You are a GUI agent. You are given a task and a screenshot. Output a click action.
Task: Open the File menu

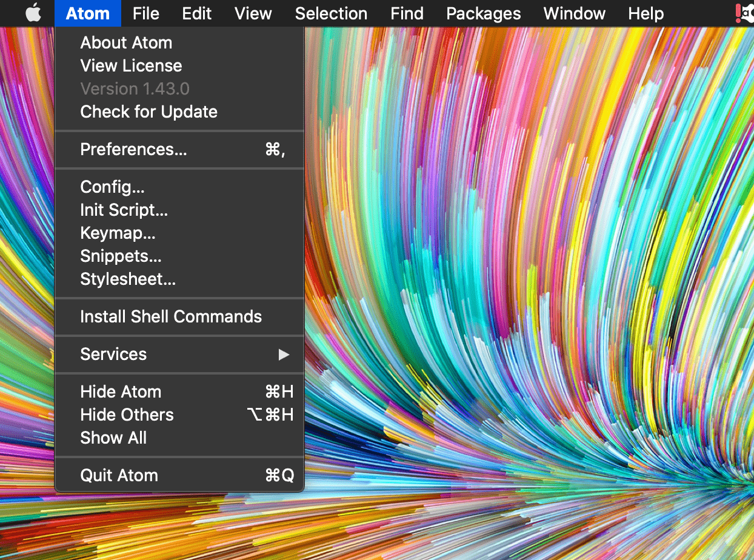145,13
